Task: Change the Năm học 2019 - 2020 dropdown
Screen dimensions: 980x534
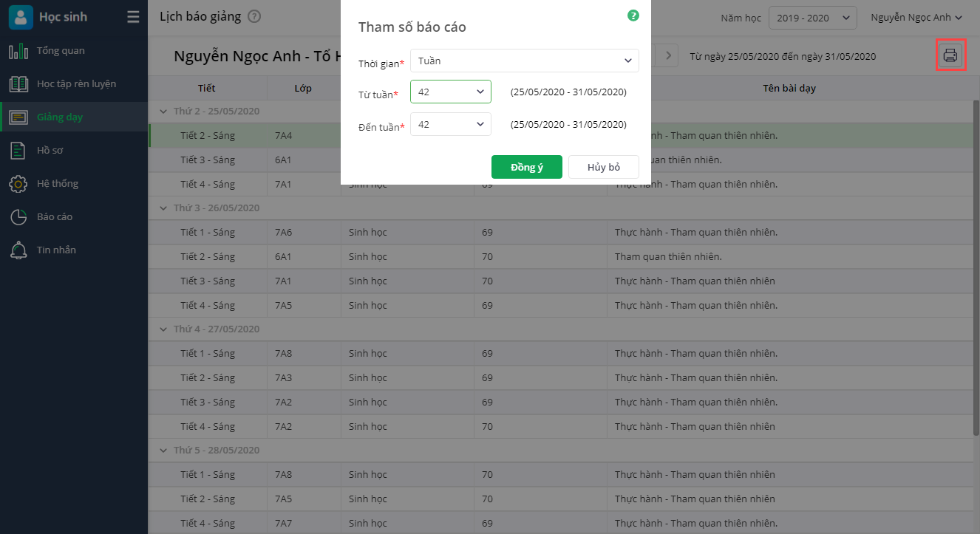Action: (x=812, y=18)
